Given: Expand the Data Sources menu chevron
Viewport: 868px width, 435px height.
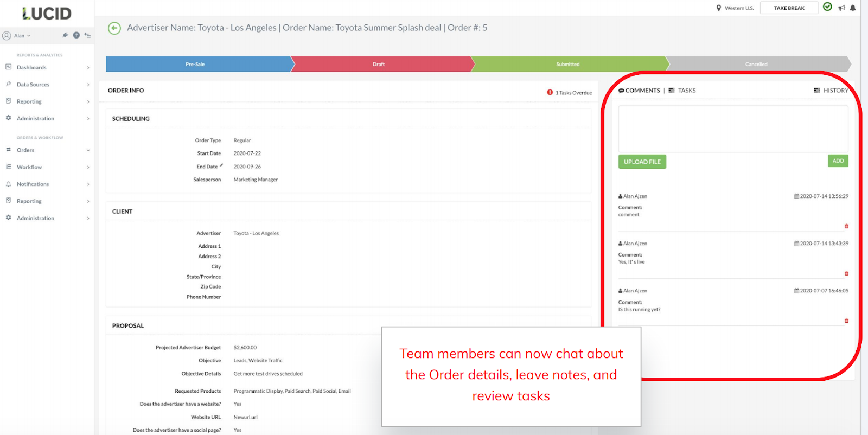Looking at the screenshot, I should pyautogui.click(x=88, y=85).
